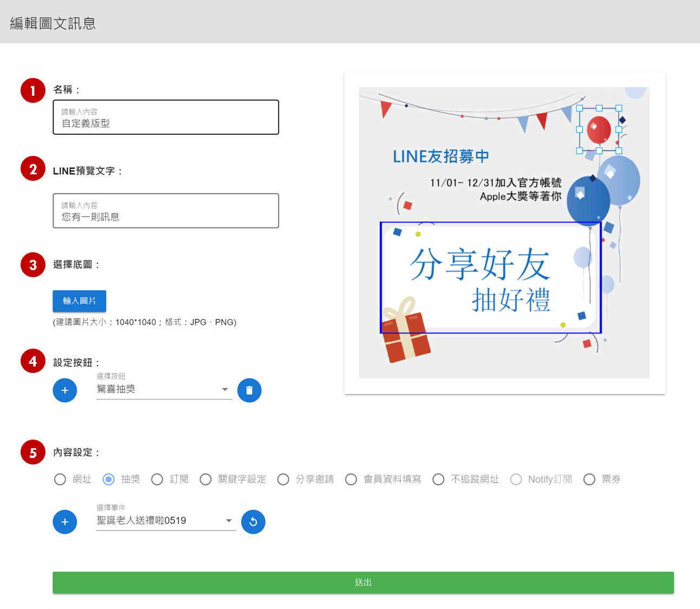Select the 訂閱 radio option

coord(157,479)
